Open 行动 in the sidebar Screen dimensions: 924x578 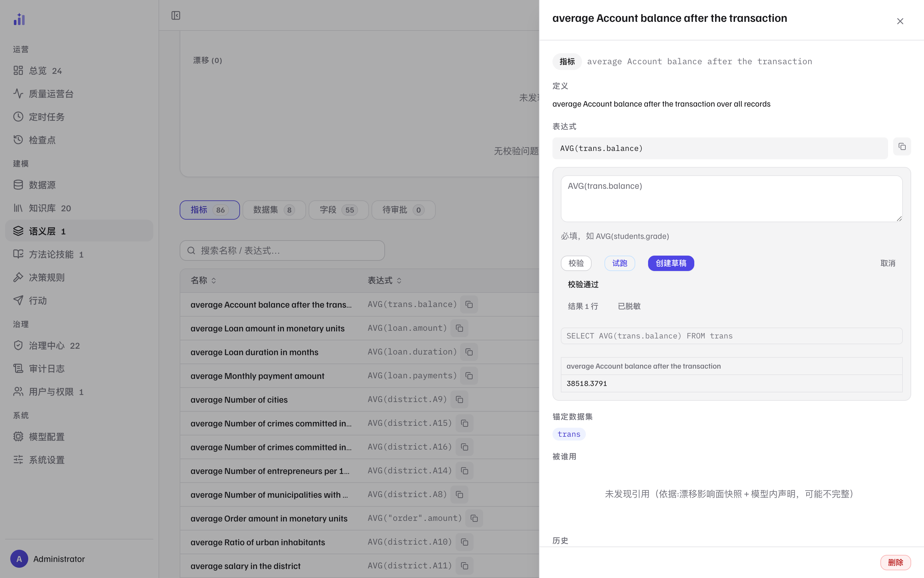79,301
